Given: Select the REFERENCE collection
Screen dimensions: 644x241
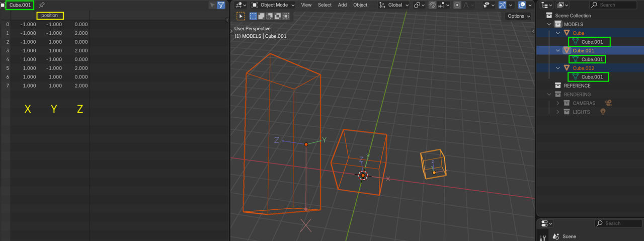Looking at the screenshot, I should tap(577, 86).
